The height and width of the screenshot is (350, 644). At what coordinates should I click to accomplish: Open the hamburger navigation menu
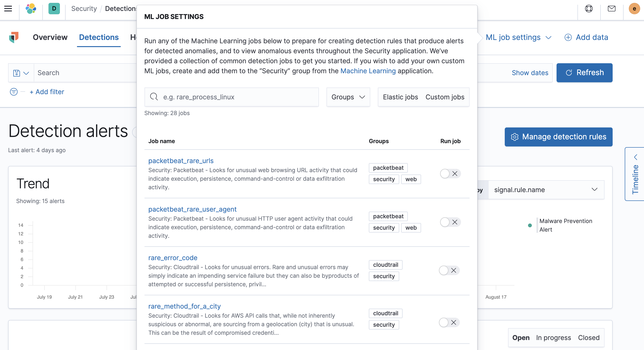point(8,9)
